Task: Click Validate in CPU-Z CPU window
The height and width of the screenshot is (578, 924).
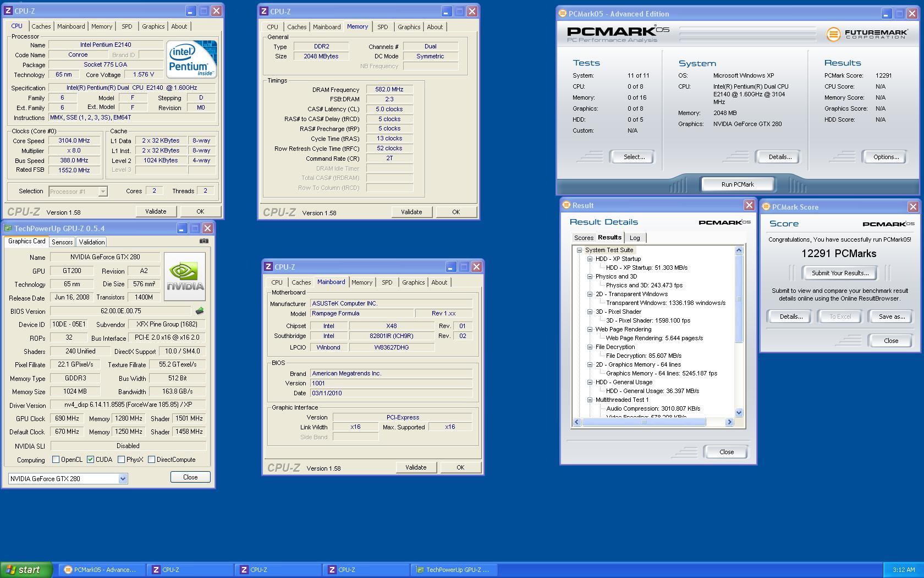Action: pyautogui.click(x=156, y=211)
